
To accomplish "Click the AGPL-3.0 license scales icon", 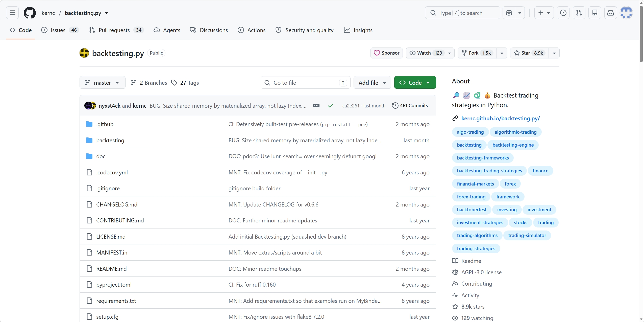I will pos(455,272).
